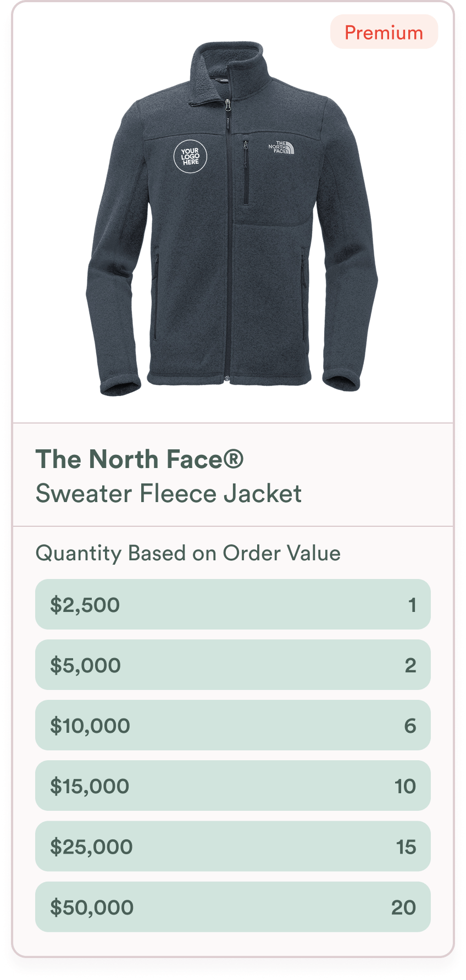Click the North Face logo on jacket chest
Image resolution: width=466 pixels, height=980 pixels.
(x=281, y=147)
